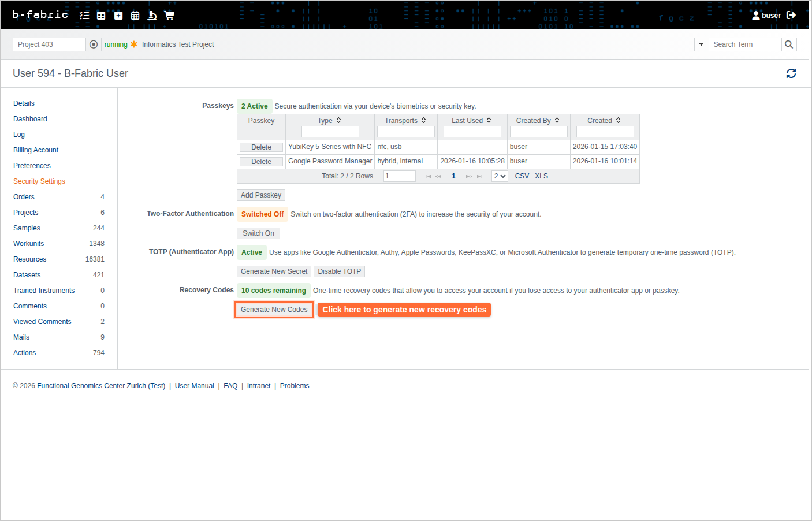Click the logout icon next to buser

[x=791, y=15]
